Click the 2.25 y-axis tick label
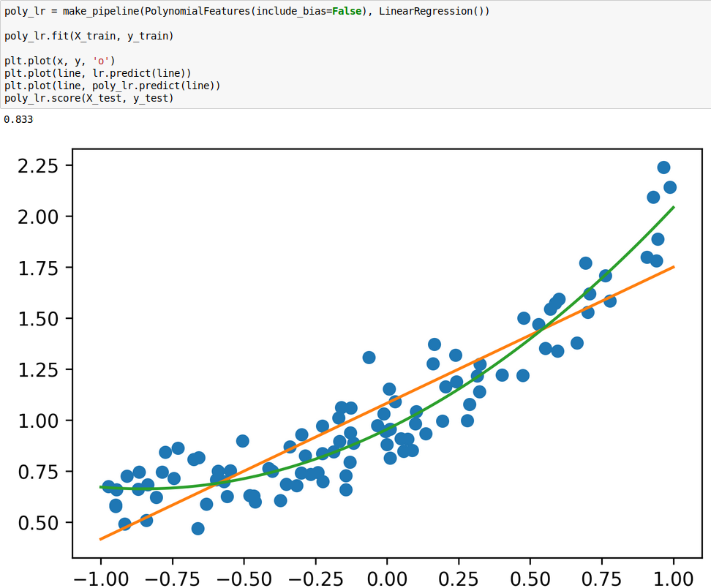 pyautogui.click(x=37, y=166)
